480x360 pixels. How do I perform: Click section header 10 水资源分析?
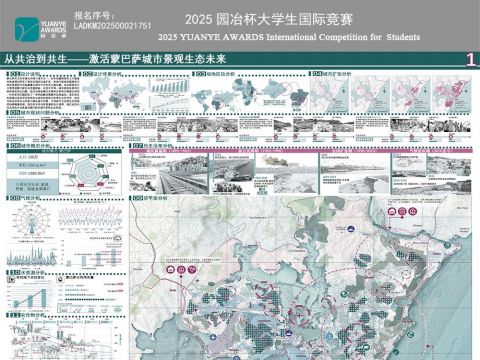[x=27, y=273]
